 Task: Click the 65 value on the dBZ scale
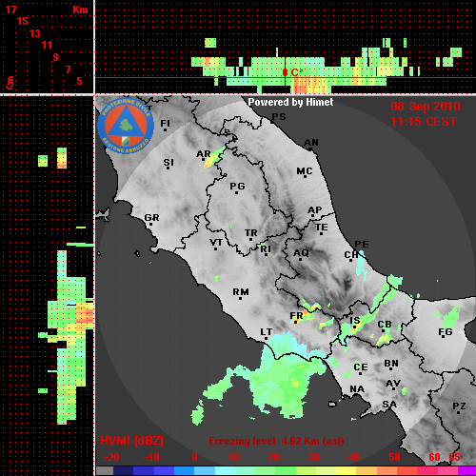pyautogui.click(x=454, y=457)
